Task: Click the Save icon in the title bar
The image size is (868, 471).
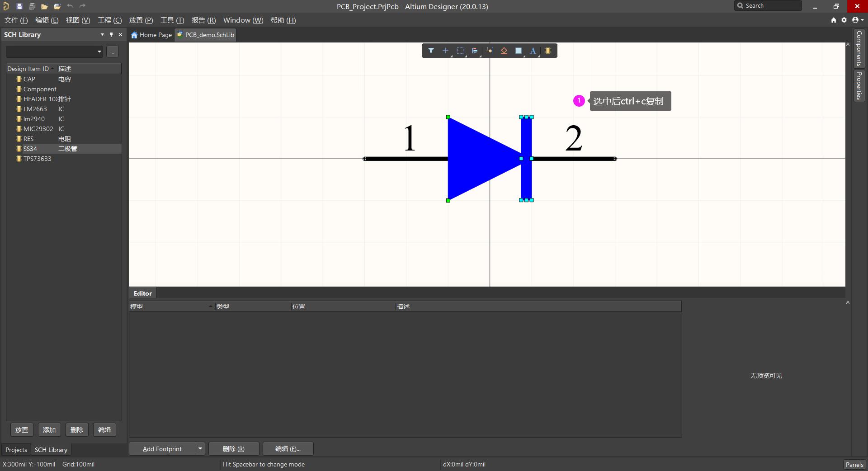Action: [x=19, y=6]
